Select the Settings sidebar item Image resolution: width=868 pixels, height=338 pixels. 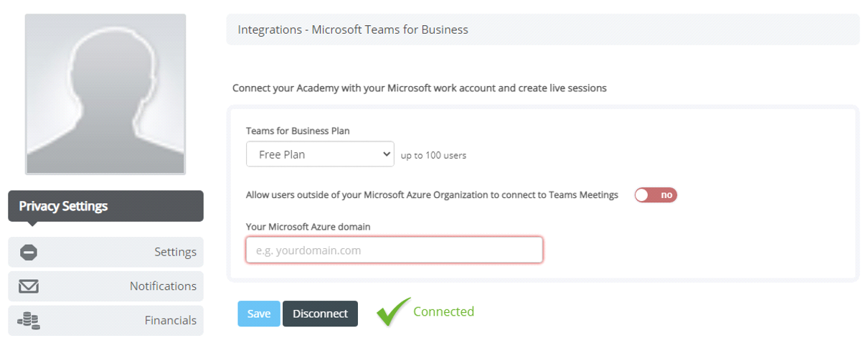click(x=105, y=252)
